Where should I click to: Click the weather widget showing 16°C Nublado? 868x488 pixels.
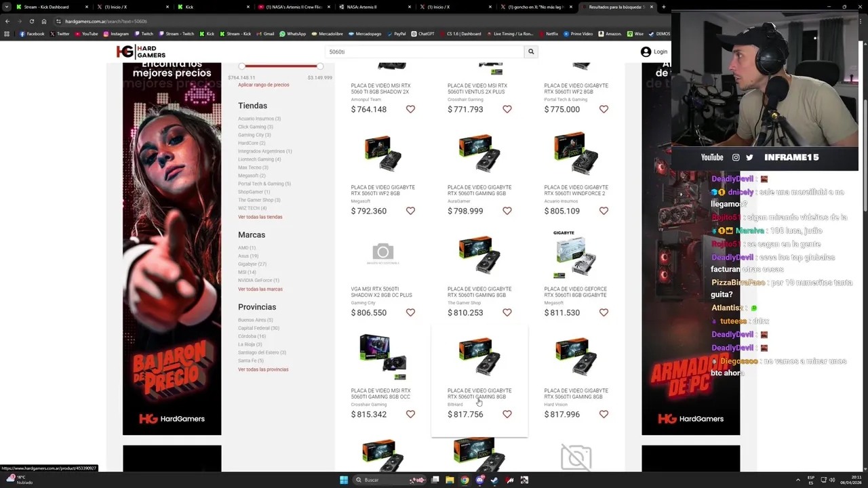(19, 480)
